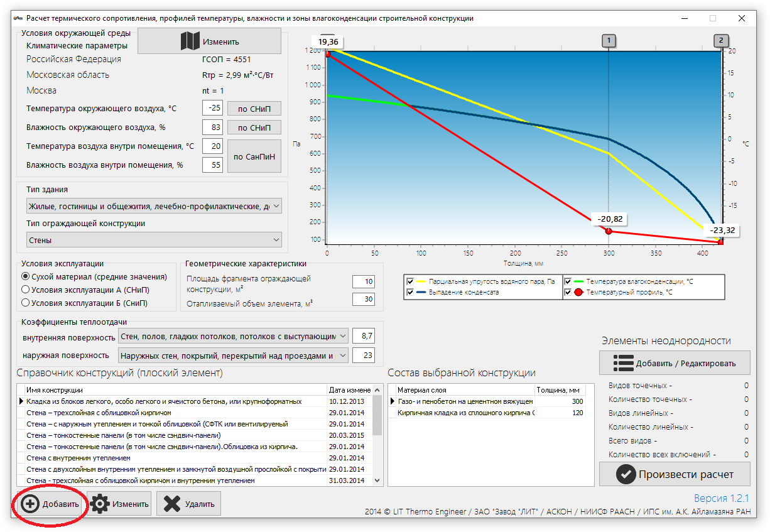Uncheck the Выпадение конденсата legend checkbox
770x532 pixels.
click(410, 292)
